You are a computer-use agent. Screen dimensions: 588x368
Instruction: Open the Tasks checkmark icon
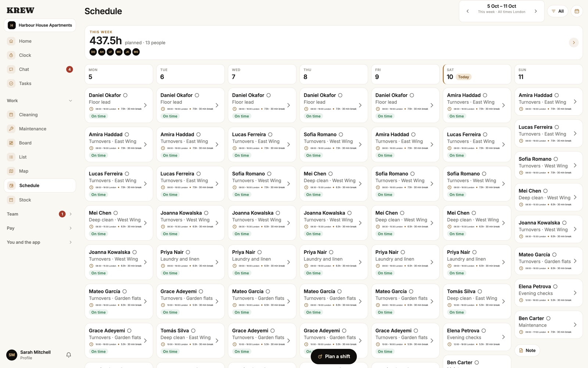click(11, 84)
